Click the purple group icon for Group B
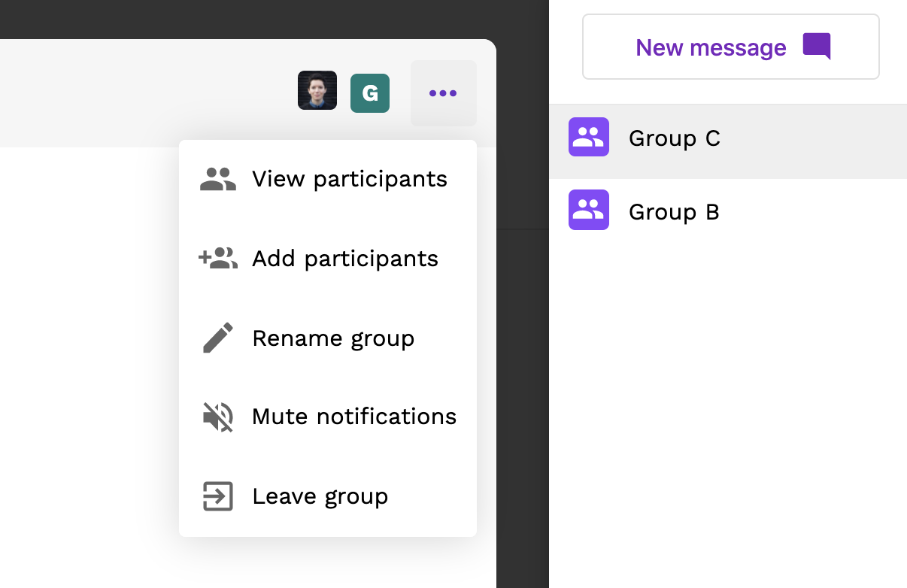This screenshot has height=588, width=907. 589,210
